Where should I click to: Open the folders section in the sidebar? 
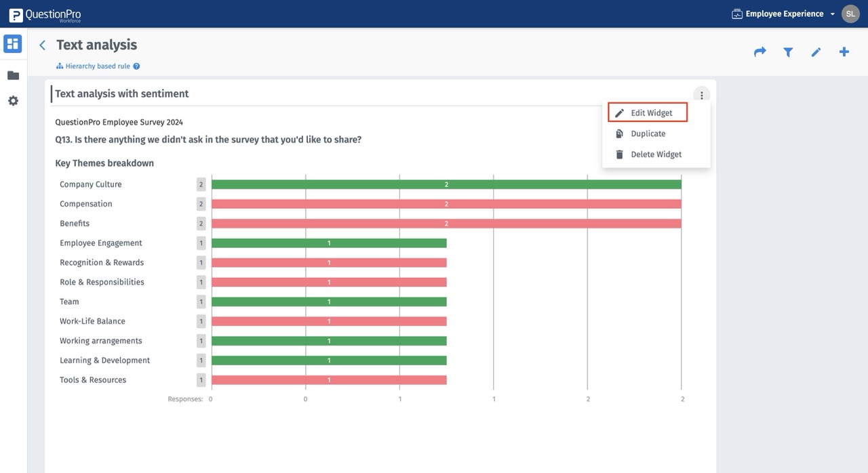click(12, 75)
